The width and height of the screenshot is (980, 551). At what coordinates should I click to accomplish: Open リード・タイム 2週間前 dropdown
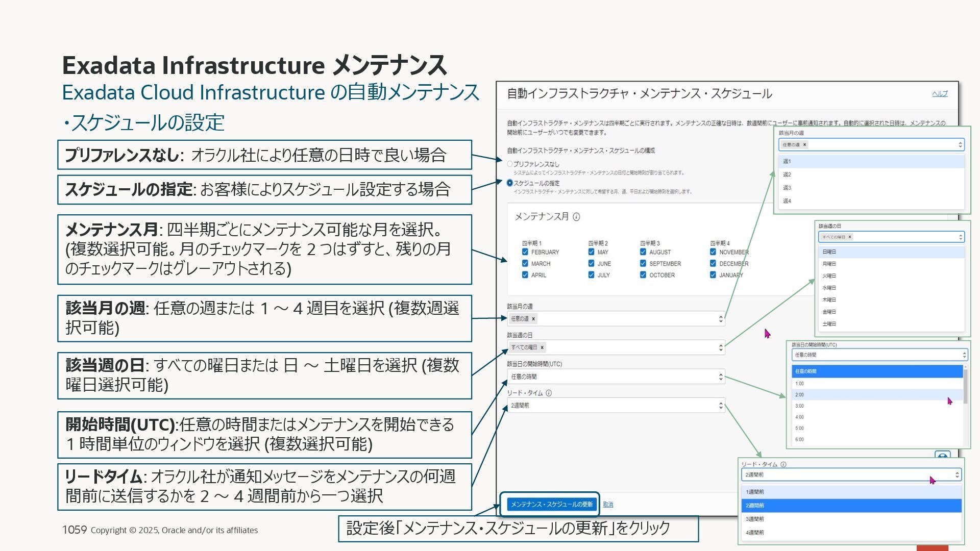click(721, 406)
